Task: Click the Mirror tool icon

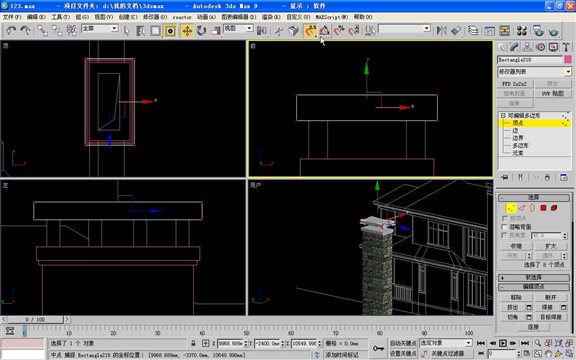Action: click(442, 31)
